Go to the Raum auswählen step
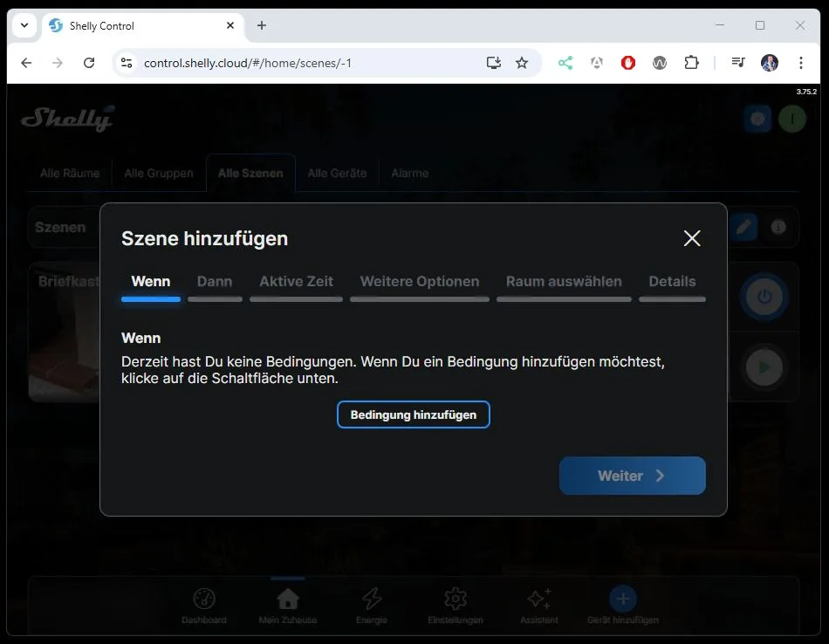This screenshot has width=829, height=644. [x=564, y=282]
